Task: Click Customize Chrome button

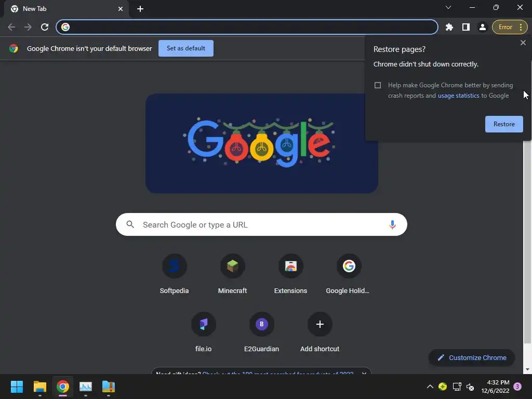Action: pos(472,357)
